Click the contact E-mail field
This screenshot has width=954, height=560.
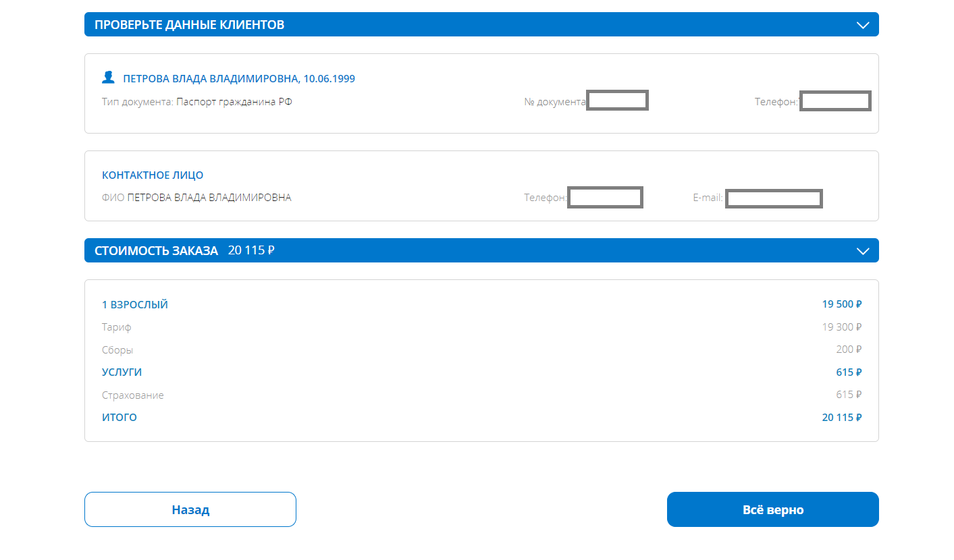point(774,198)
